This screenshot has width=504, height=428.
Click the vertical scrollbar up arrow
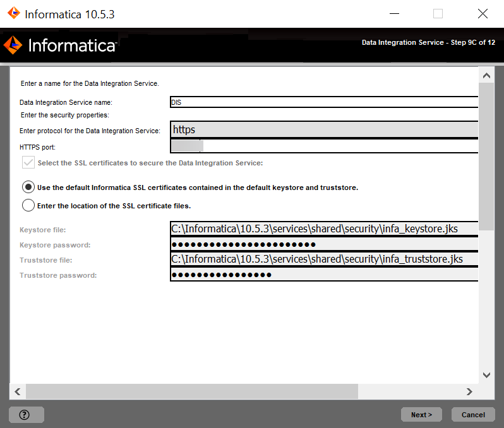tap(486, 76)
